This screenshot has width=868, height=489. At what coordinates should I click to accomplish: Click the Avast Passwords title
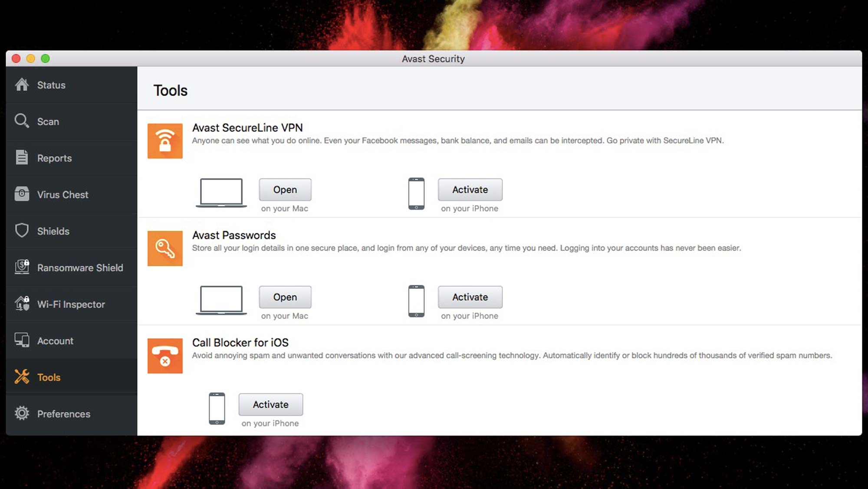click(x=234, y=235)
